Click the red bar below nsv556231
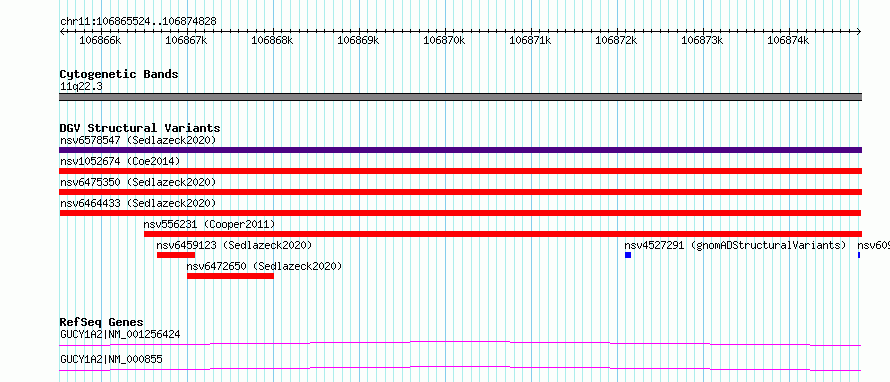Image resolution: width=890 pixels, height=382 pixels. point(503,234)
